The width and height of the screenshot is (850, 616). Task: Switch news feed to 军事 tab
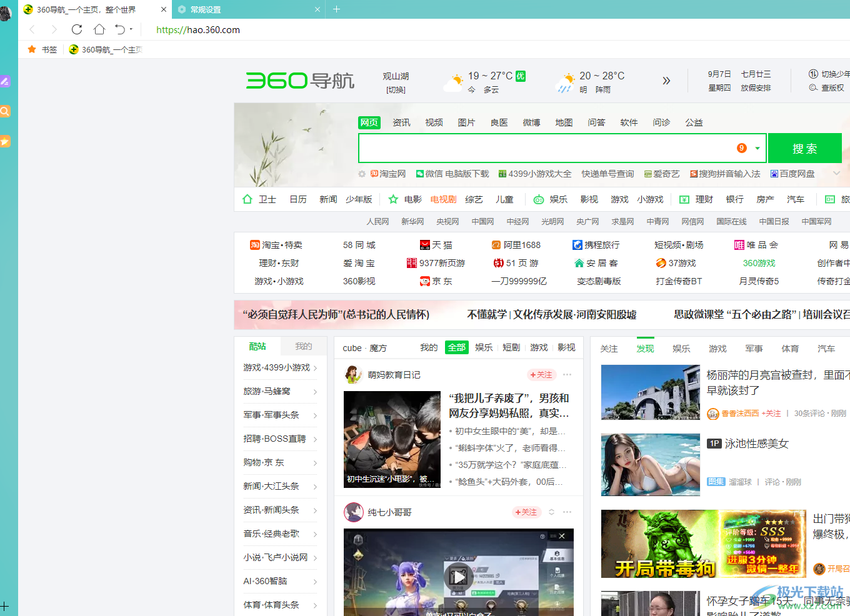click(754, 349)
